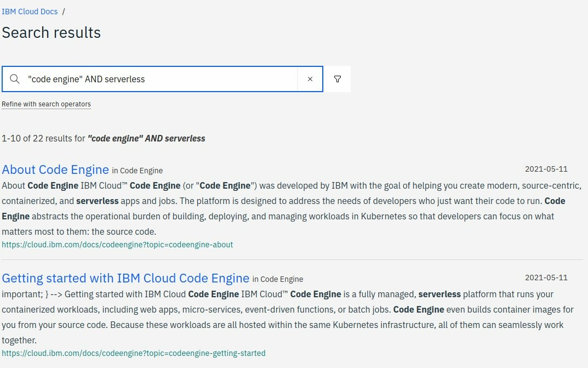Click the breadcrumb slash separator
Image resolution: width=588 pixels, height=368 pixels.
(64, 12)
